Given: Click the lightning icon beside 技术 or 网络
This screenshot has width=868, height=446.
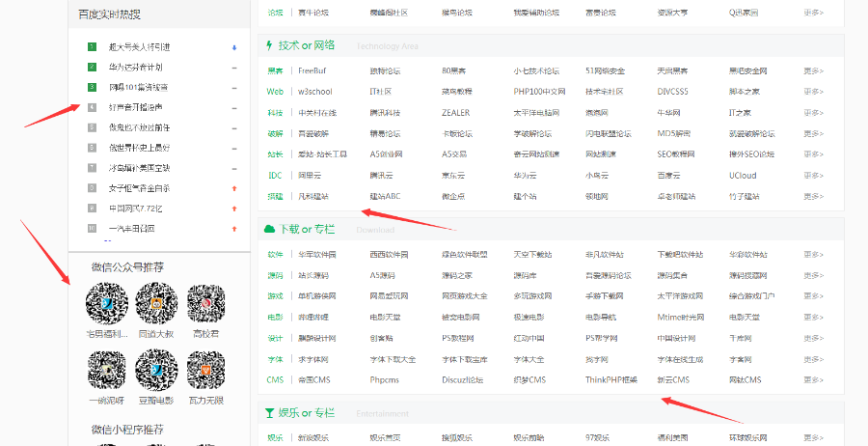Looking at the screenshot, I should [x=270, y=45].
